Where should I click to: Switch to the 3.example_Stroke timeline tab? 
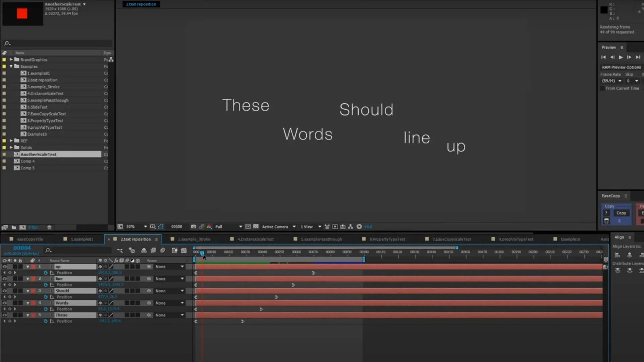click(x=194, y=239)
